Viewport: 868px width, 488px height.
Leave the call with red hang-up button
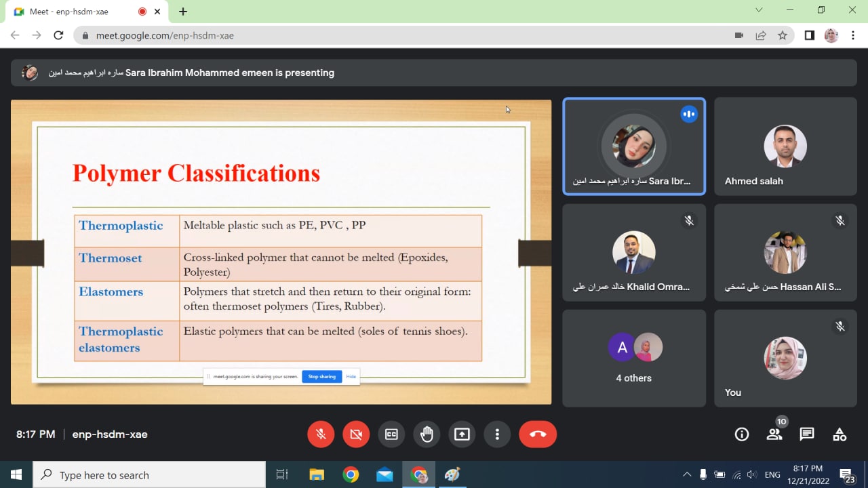click(x=538, y=434)
